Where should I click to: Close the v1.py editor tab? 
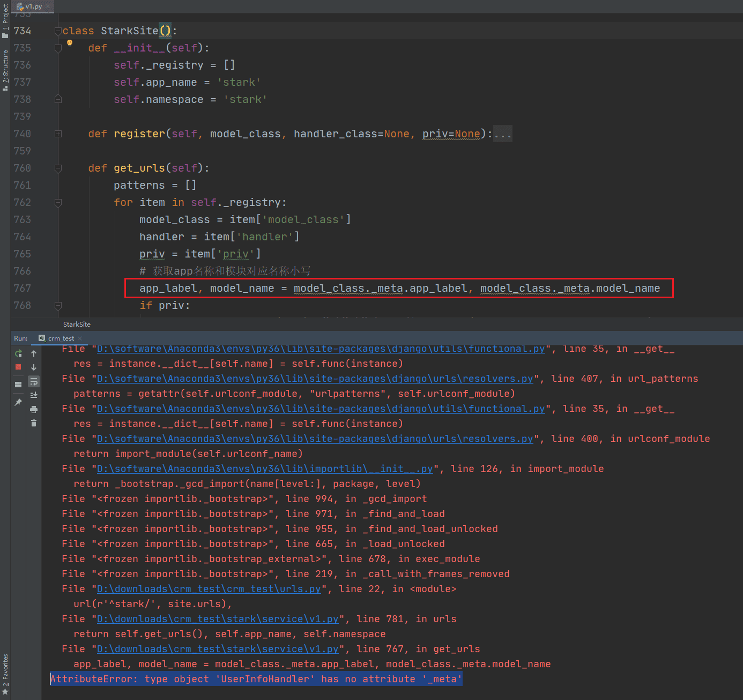click(48, 6)
